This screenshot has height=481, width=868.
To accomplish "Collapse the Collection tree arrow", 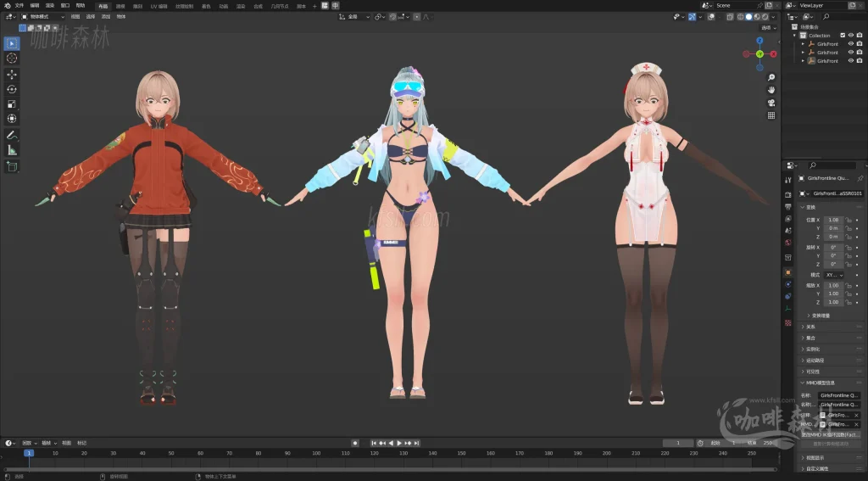I will 795,36.
